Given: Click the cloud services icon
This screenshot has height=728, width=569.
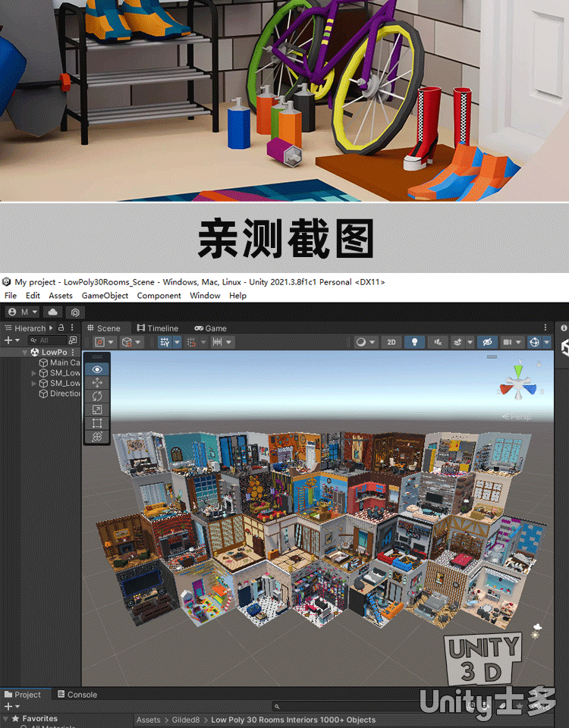Looking at the screenshot, I should 52,312.
